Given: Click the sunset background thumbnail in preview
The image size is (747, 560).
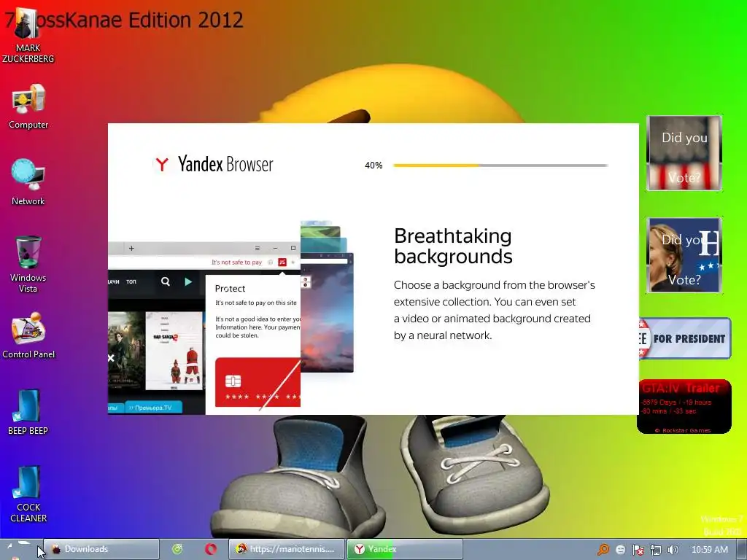Looking at the screenshot, I should tap(328, 313).
